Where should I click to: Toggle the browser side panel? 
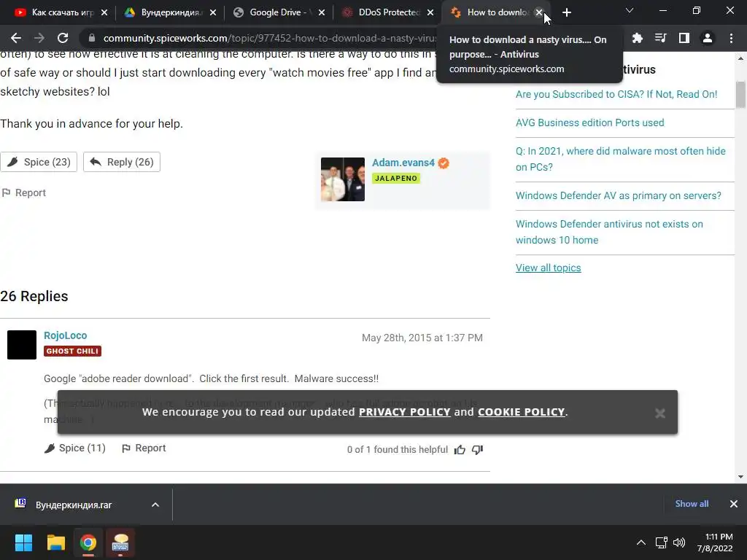click(x=684, y=38)
